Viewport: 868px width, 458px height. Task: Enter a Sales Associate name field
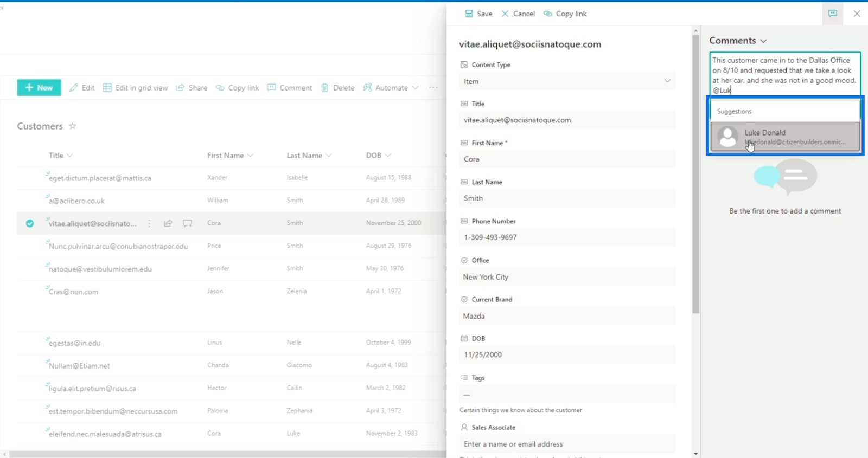pyautogui.click(x=567, y=444)
